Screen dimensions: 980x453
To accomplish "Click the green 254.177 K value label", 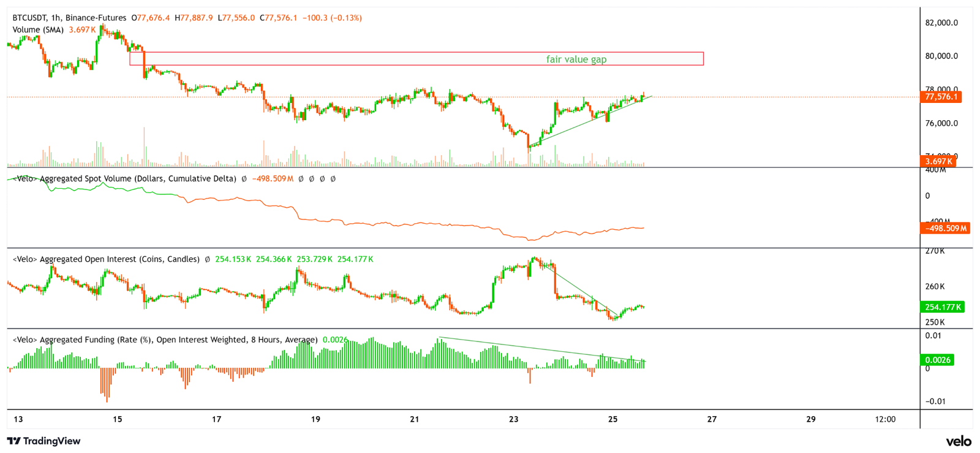I will (943, 307).
